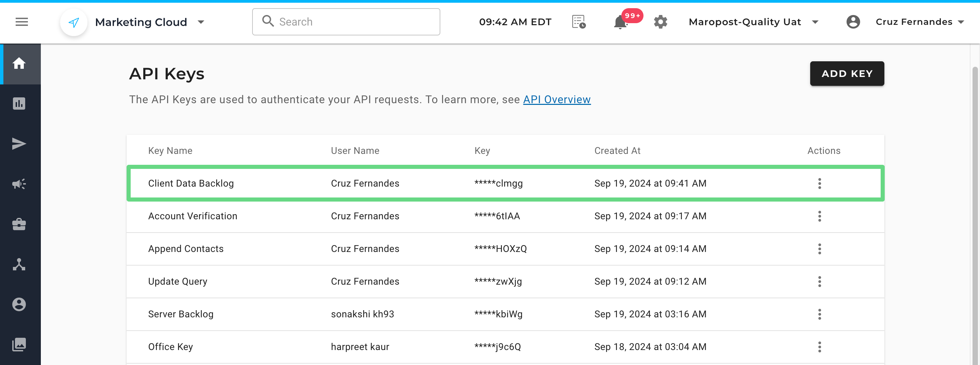
Task: Click the Marketing Cloud paper-plane logo
Action: coord(74,22)
